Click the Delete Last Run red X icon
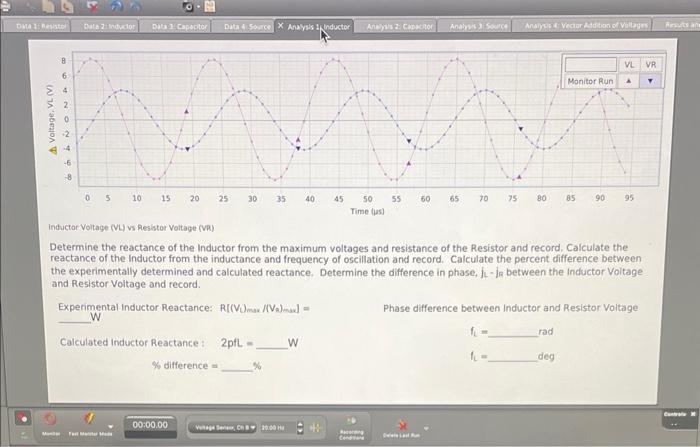700x447 pixels. pos(402,424)
